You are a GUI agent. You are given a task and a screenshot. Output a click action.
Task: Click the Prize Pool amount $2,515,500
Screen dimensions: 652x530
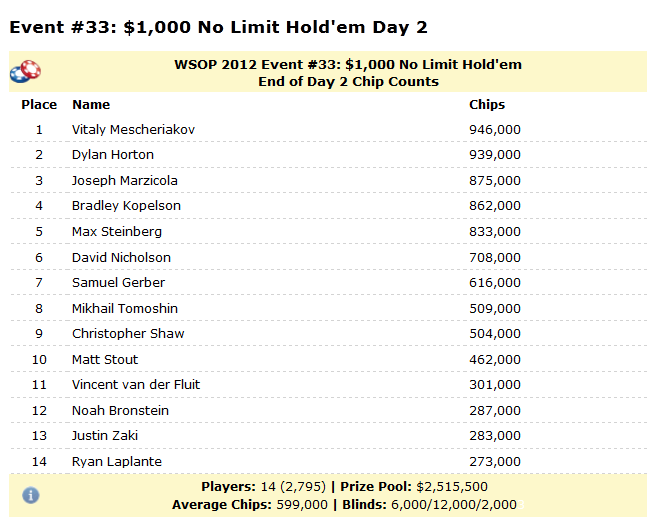(x=452, y=487)
